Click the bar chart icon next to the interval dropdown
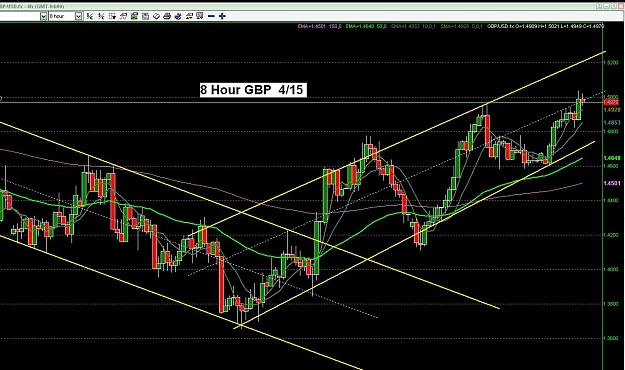This screenshot has width=625, height=370. coord(90,16)
